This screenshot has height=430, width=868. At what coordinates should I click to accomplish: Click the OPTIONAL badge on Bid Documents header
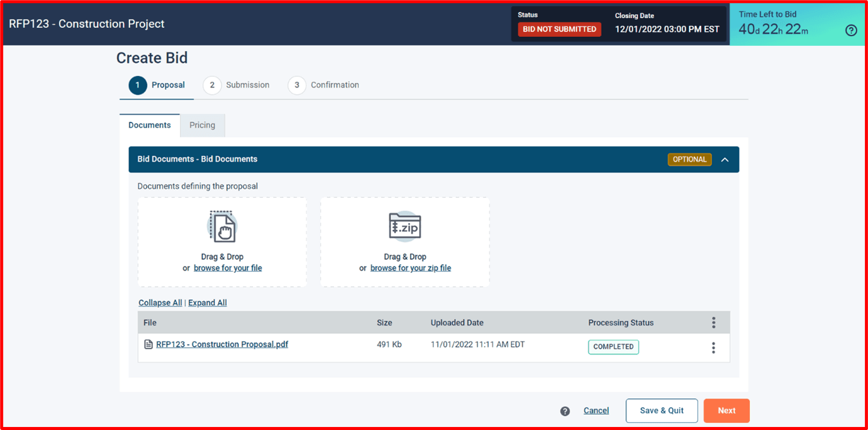(690, 159)
